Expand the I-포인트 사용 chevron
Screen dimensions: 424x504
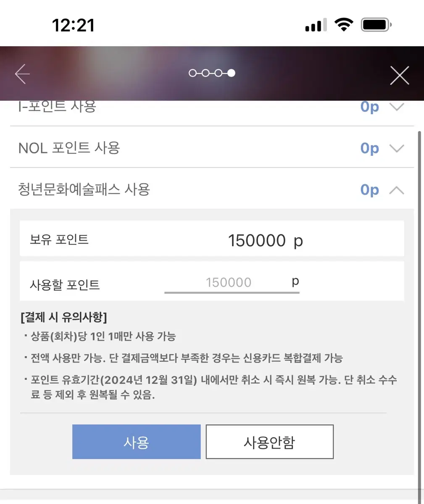[x=397, y=107]
